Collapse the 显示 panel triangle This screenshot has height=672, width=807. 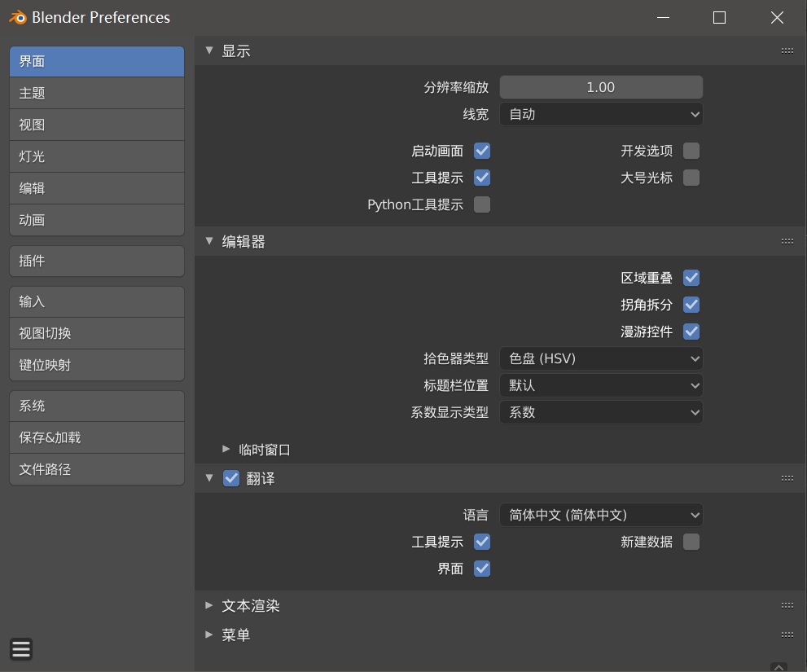[209, 51]
